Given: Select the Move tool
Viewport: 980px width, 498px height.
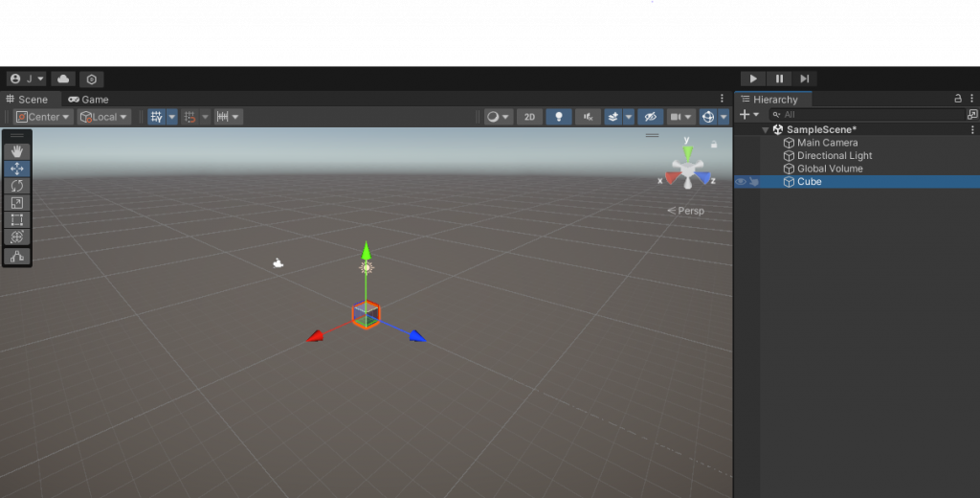Looking at the screenshot, I should pos(17,169).
